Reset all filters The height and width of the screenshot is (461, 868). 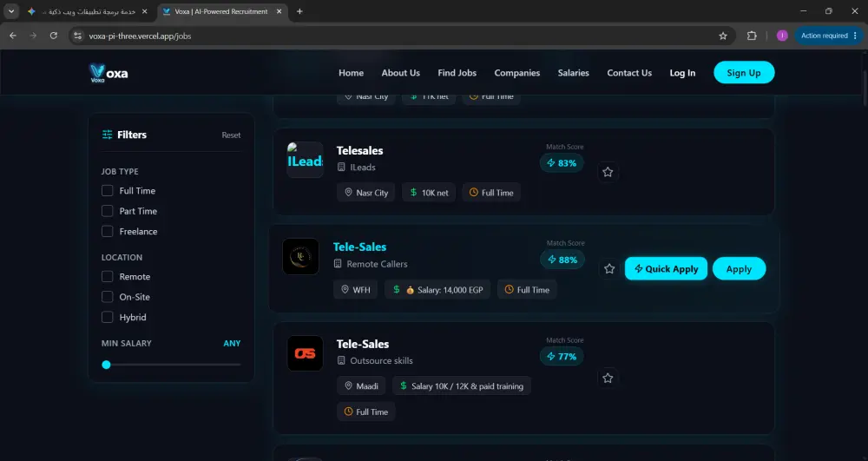tap(232, 135)
